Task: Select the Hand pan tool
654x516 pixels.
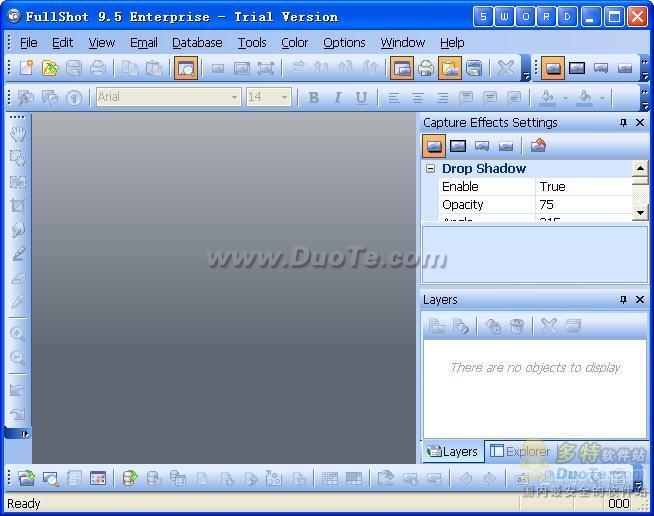Action: [x=18, y=134]
